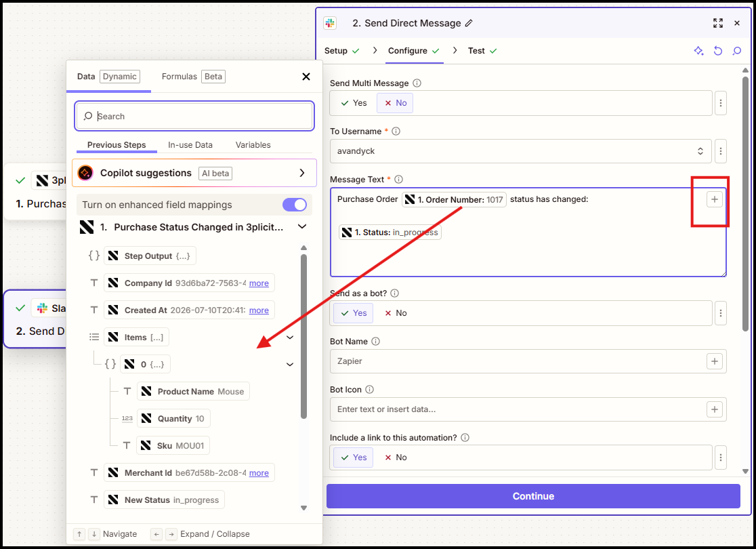
Task: Open three-dot menu for Send as a bot
Action: (x=721, y=313)
